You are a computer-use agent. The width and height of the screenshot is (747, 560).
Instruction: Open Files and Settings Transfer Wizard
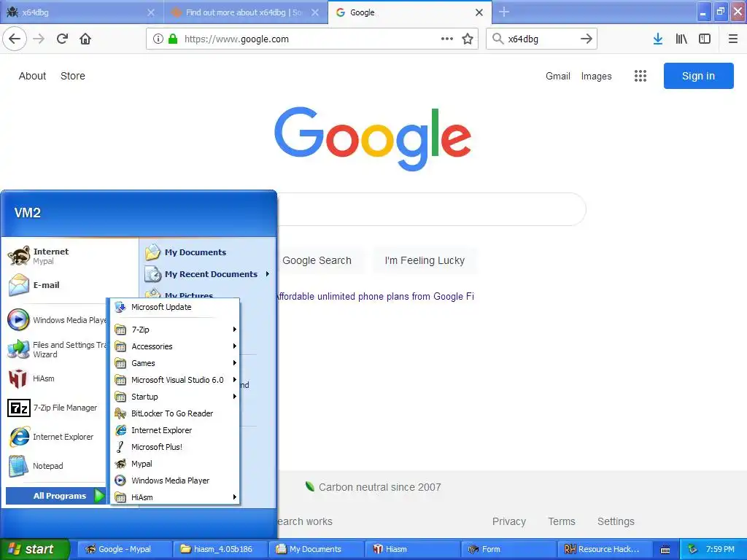[x=56, y=349]
